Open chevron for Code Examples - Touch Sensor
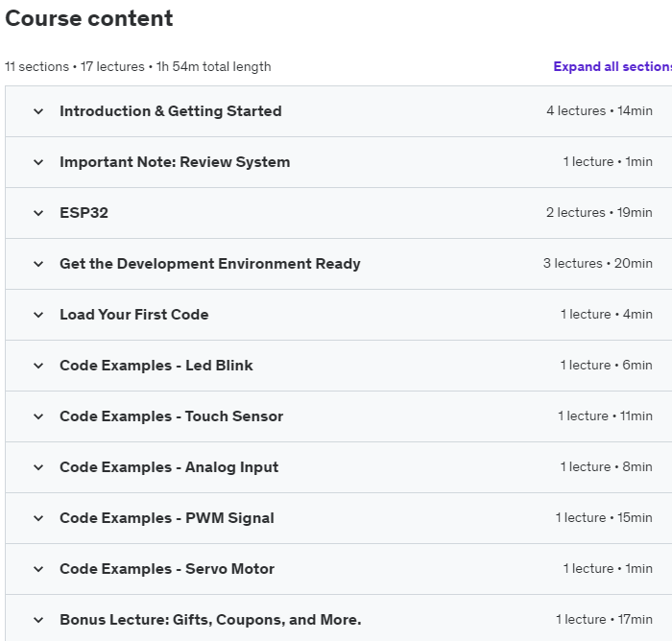The height and width of the screenshot is (641, 672). 38,416
